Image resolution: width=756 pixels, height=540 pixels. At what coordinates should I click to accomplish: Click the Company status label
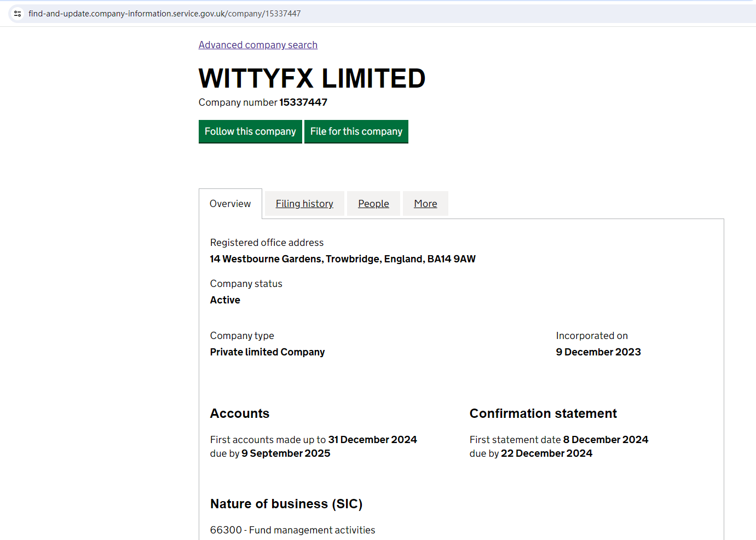[246, 284]
